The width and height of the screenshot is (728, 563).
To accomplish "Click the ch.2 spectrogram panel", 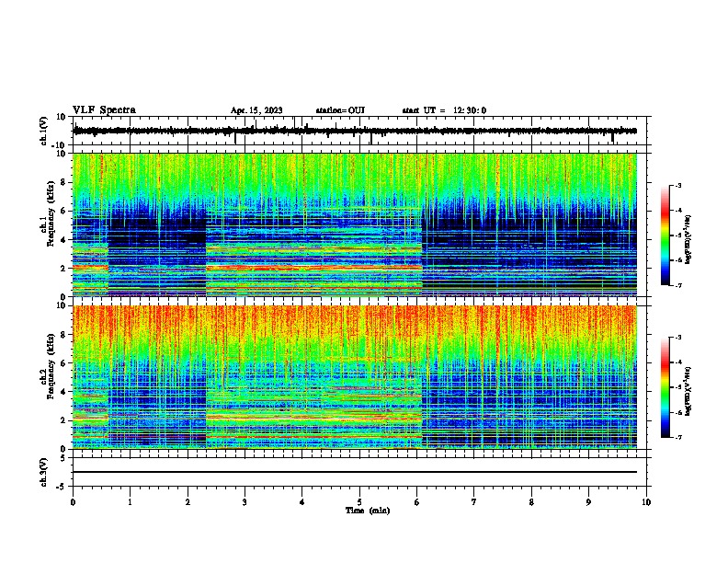I will (x=355, y=377).
